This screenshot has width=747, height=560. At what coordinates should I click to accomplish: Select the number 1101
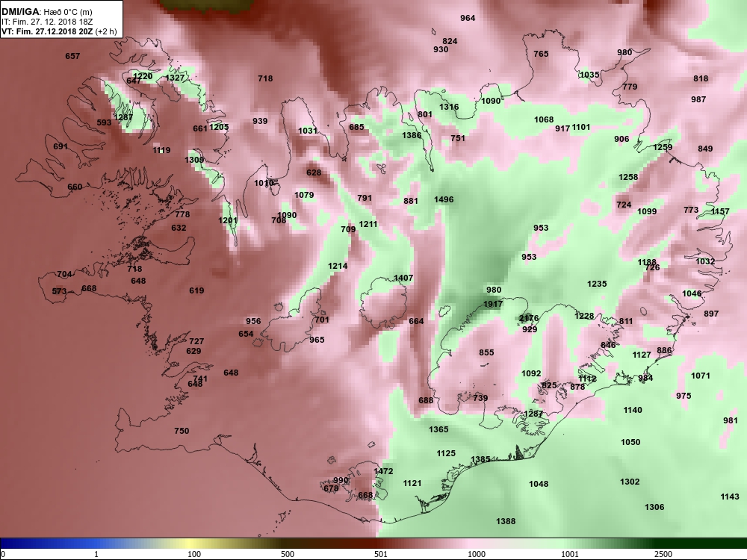click(x=580, y=127)
